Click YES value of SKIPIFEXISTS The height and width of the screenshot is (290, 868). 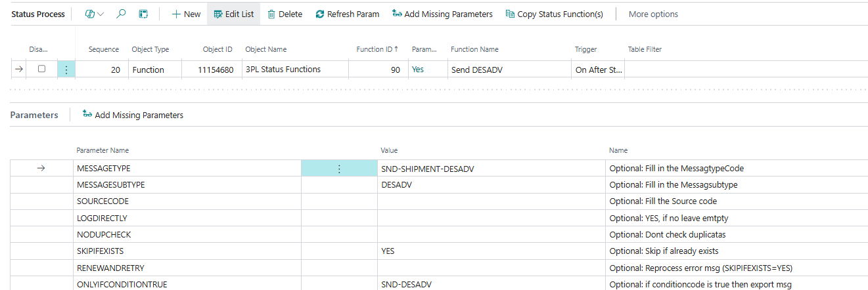(491, 251)
